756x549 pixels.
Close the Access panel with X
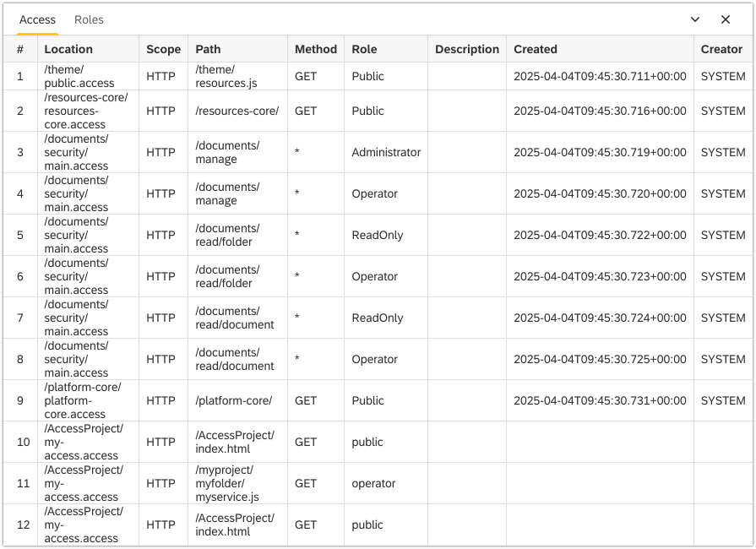click(x=725, y=19)
